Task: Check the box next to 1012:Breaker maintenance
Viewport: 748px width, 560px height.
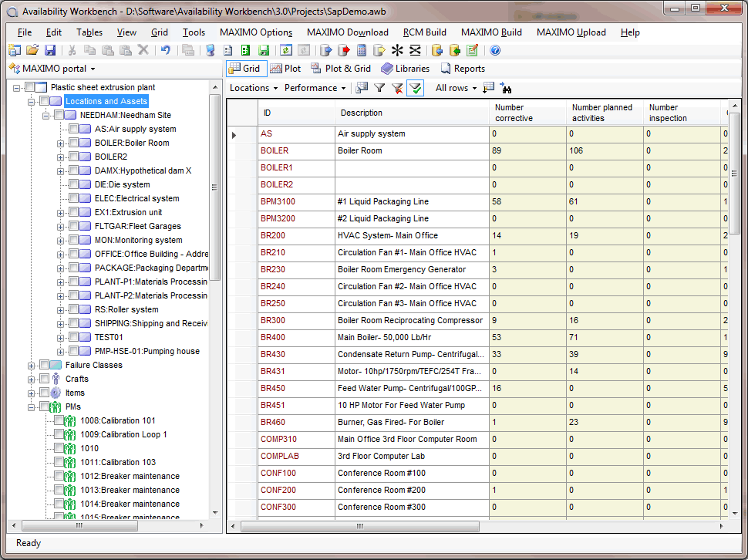Action: (57, 476)
